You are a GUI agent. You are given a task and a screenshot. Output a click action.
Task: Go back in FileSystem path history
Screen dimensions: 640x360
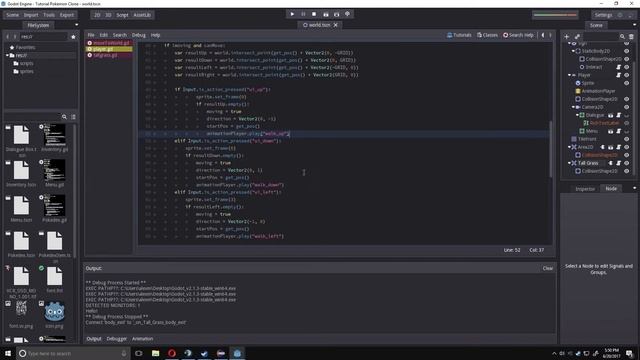coord(7,37)
